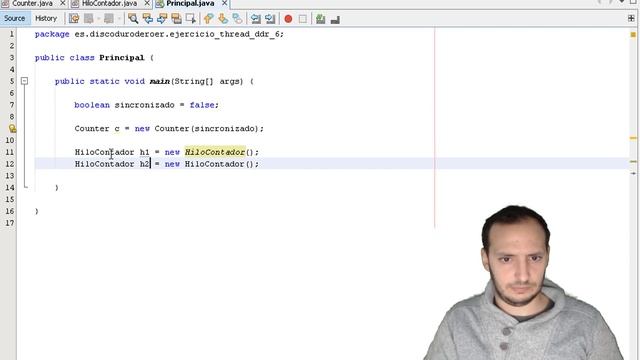Click the Forward navigation icon

(109, 19)
